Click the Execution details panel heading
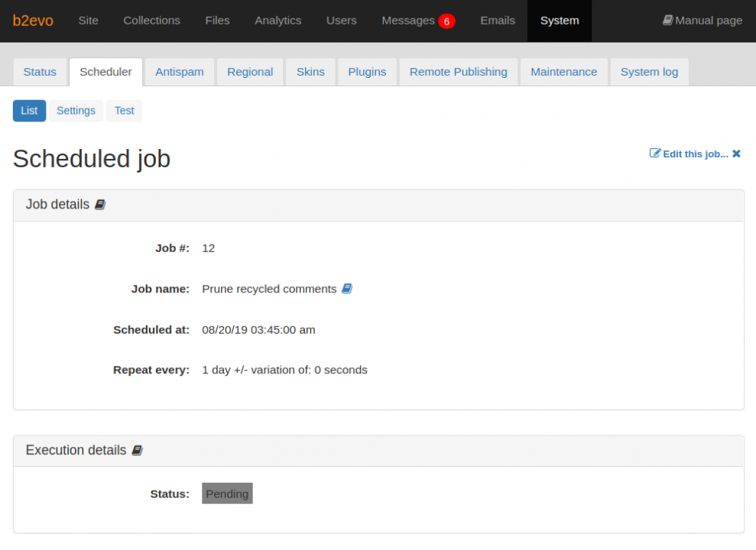 coord(76,450)
